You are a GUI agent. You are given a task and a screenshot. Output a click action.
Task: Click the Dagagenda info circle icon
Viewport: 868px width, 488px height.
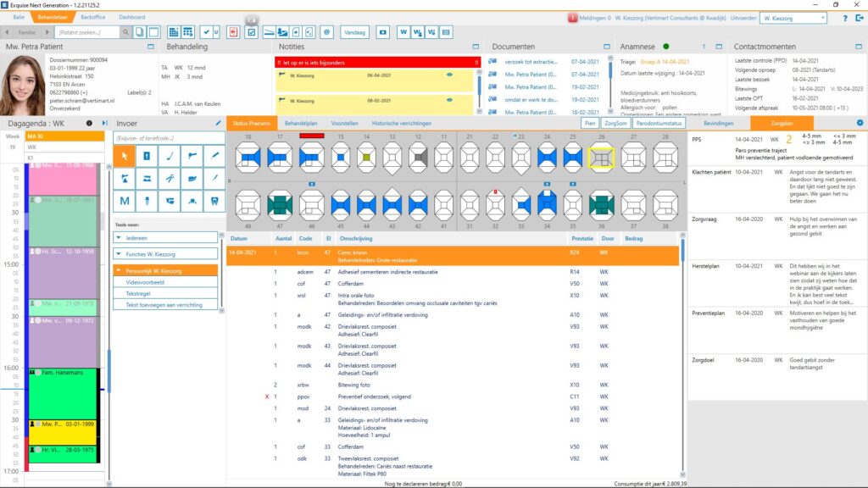89,124
